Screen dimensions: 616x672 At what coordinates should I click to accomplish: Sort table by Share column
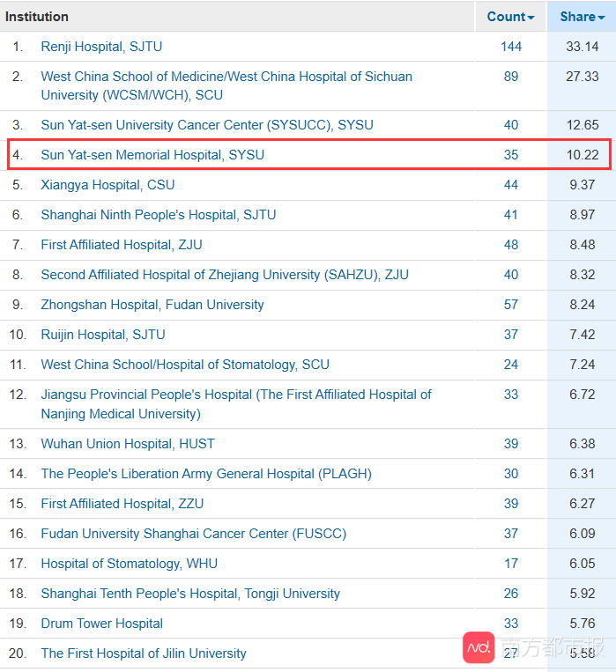582,17
